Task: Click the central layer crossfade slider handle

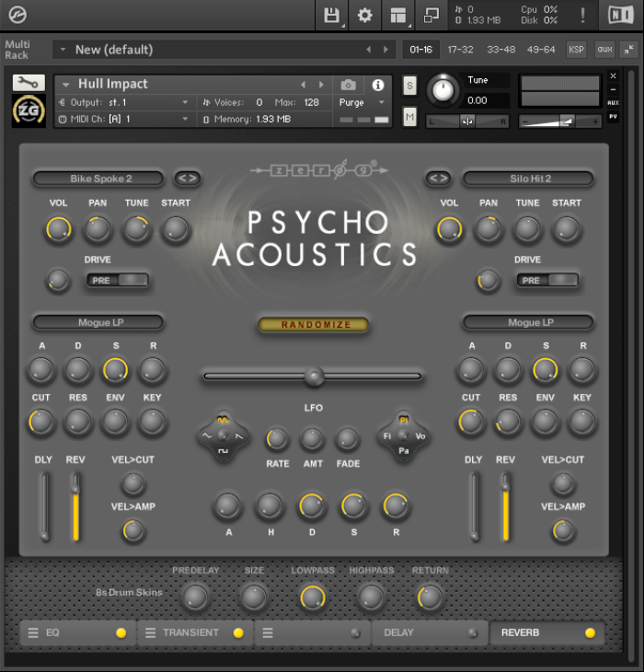Action: click(x=314, y=376)
